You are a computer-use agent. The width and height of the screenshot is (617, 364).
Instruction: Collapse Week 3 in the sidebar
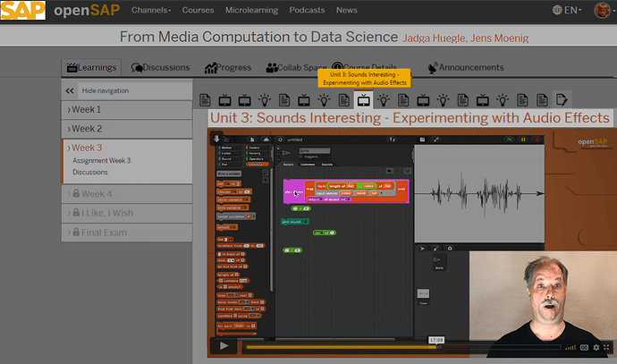pos(87,148)
